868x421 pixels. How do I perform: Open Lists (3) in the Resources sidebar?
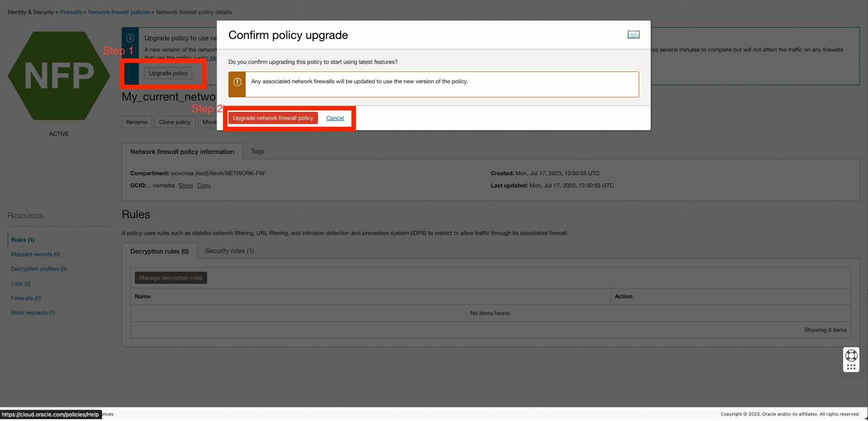[x=20, y=283]
